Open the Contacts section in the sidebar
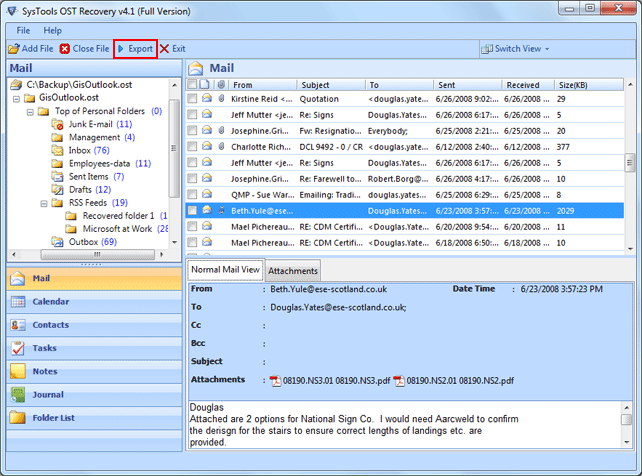This screenshot has width=642, height=476. coord(50,325)
